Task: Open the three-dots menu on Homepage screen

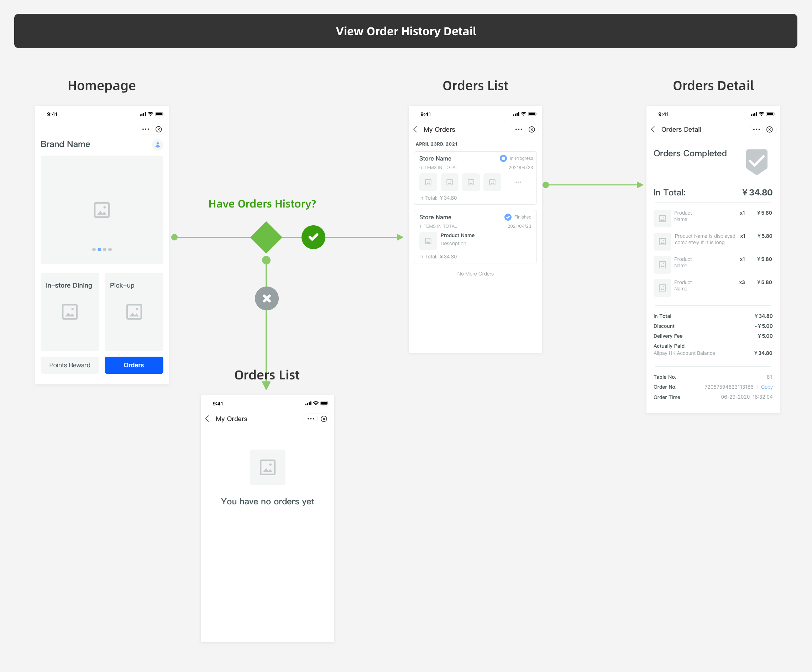Action: click(145, 129)
